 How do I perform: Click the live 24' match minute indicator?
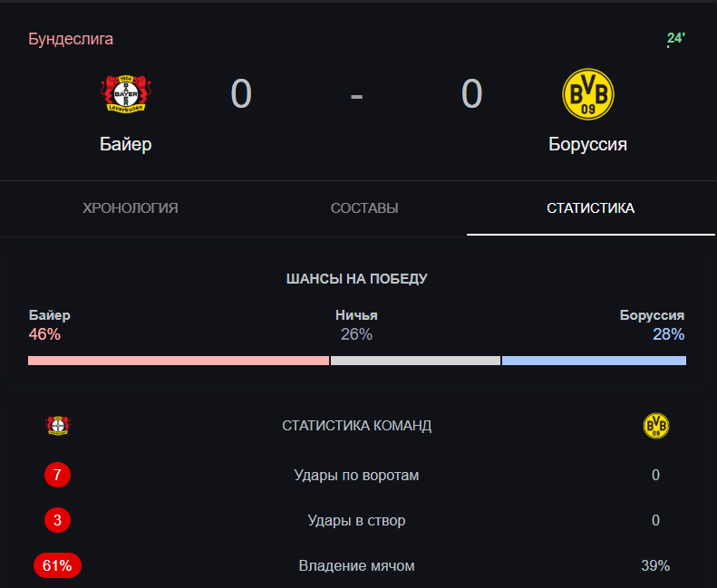[x=675, y=38]
